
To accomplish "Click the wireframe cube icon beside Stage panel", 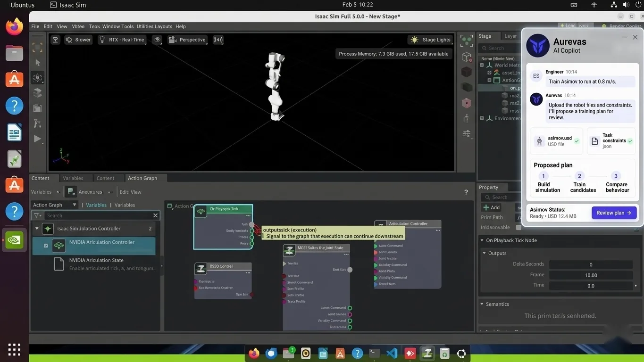I will pyautogui.click(x=467, y=57).
